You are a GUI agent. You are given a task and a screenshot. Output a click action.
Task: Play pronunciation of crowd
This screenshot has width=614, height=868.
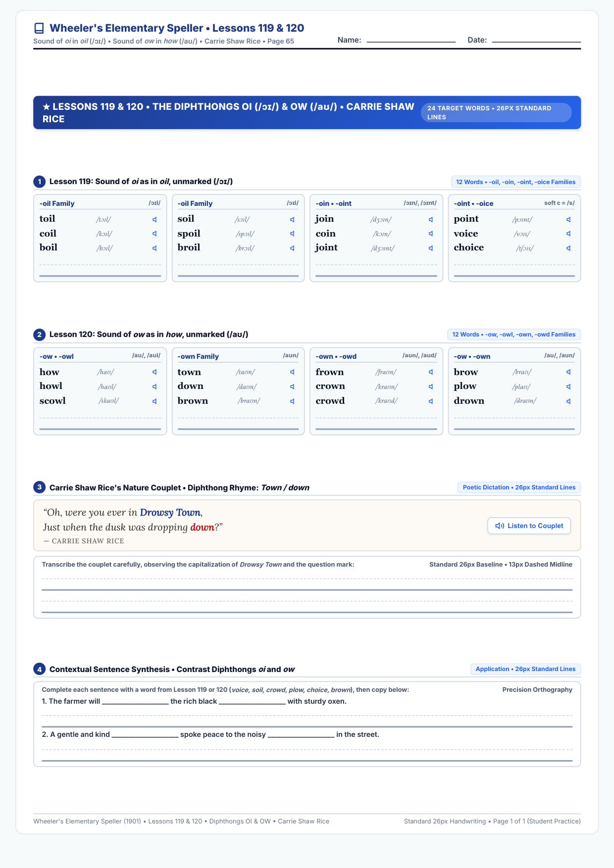click(431, 401)
